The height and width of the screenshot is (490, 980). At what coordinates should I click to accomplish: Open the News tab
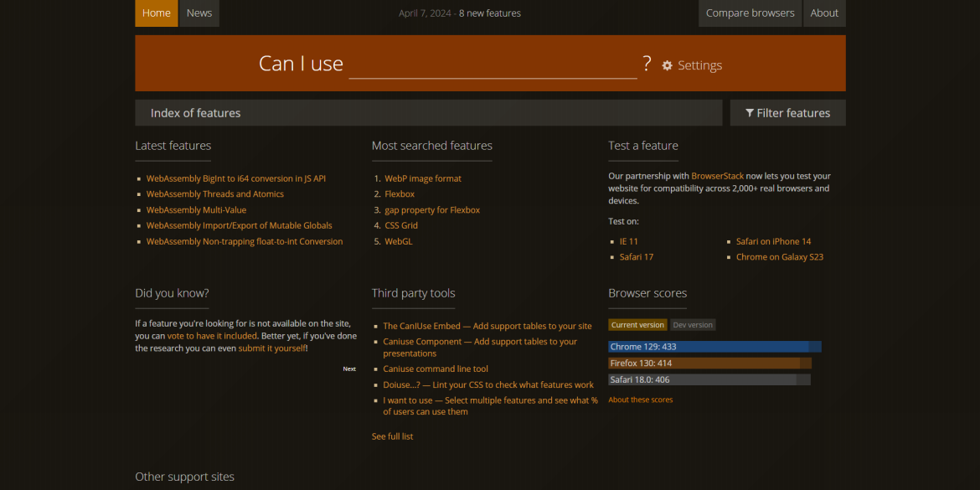pyautogui.click(x=199, y=13)
